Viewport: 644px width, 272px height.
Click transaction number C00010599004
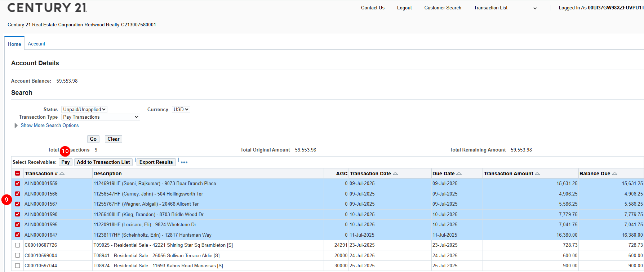click(41, 255)
